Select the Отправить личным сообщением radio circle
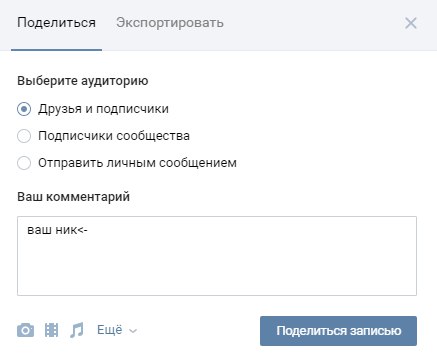This screenshot has width=437, height=361. (x=24, y=163)
